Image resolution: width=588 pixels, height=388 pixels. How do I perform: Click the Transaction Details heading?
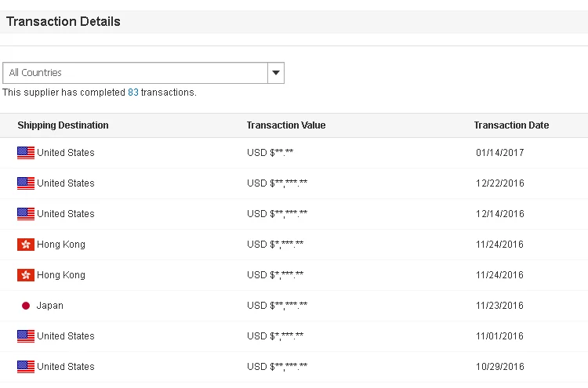pos(64,22)
